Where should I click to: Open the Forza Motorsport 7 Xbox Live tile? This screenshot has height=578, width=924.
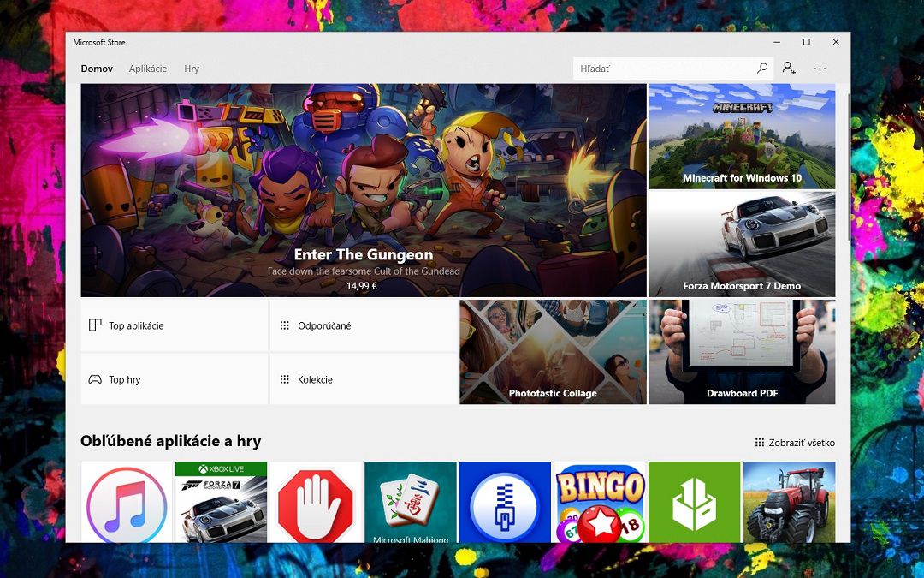pyautogui.click(x=221, y=502)
